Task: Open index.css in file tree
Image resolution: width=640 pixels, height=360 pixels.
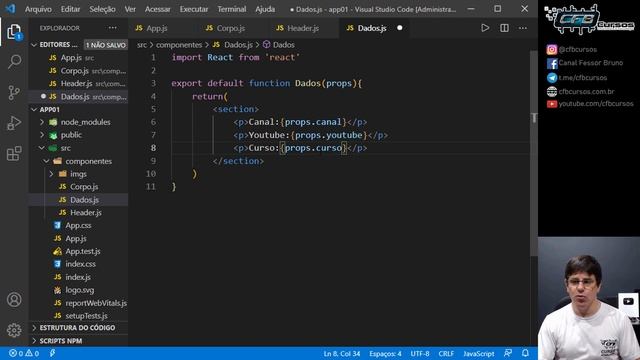Action: [x=80, y=264]
